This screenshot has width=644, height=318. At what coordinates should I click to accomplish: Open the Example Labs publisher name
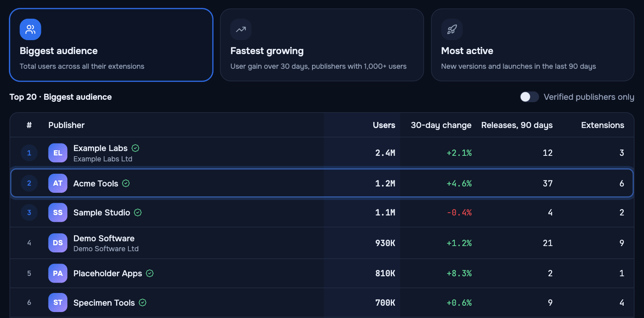[101, 148]
